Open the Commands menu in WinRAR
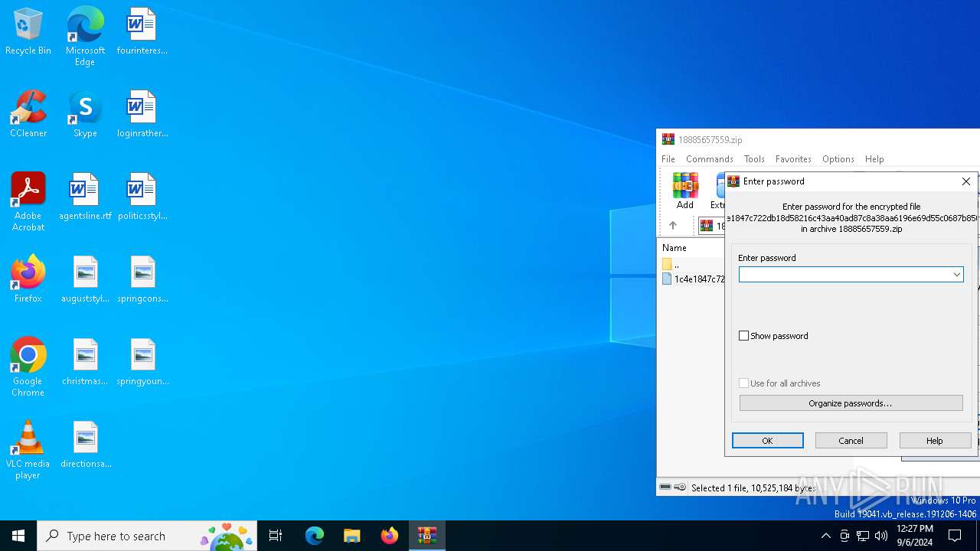980x551 pixels. tap(710, 159)
